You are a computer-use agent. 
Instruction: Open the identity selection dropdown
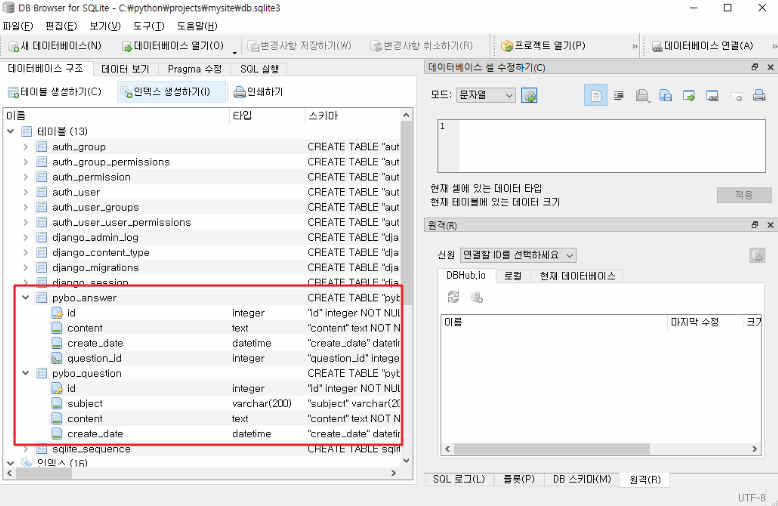(x=518, y=255)
